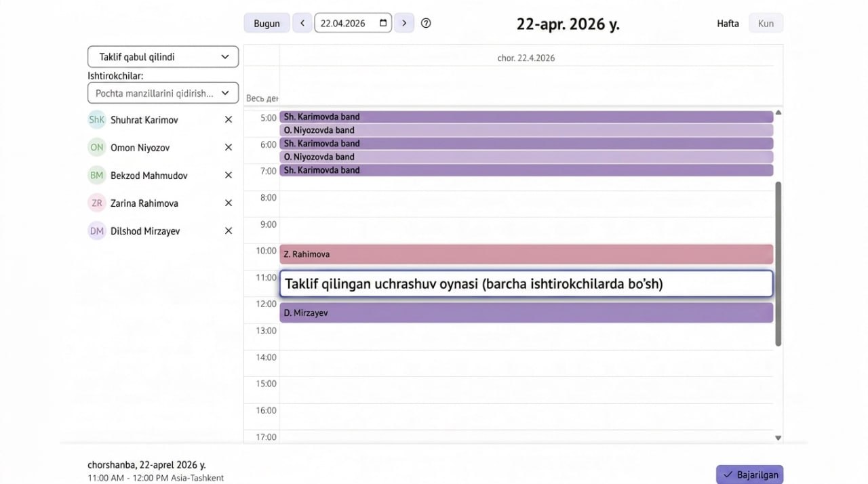This screenshot has height=484, width=868.
Task: Click column header chor. 22.4.2026
Action: coord(526,58)
